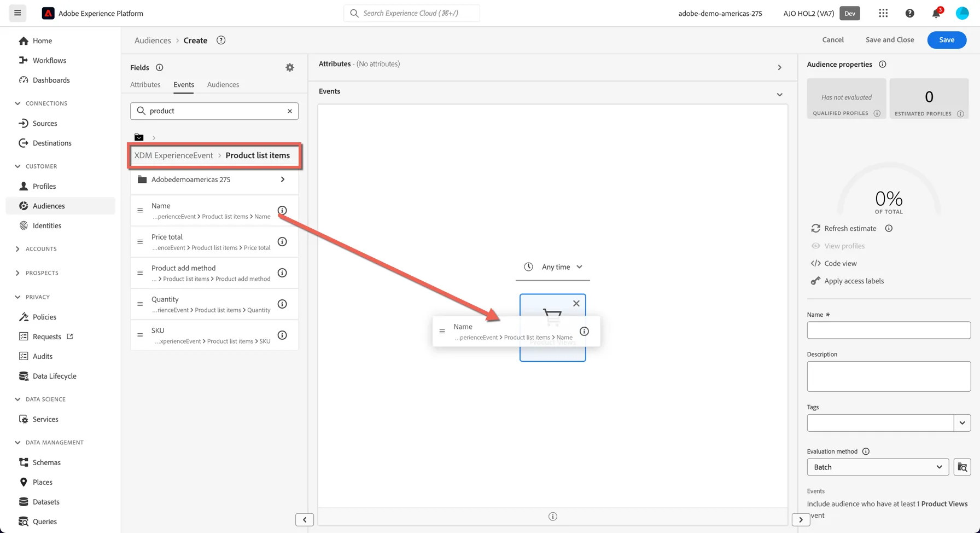Image resolution: width=980 pixels, height=533 pixels.
Task: Open the notifications bell
Action: pos(936,13)
